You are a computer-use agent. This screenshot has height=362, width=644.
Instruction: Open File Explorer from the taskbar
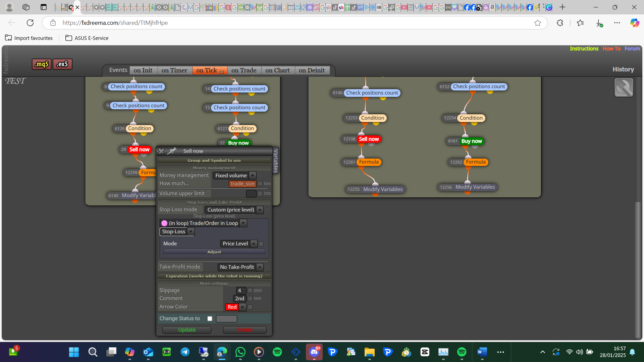(370, 352)
